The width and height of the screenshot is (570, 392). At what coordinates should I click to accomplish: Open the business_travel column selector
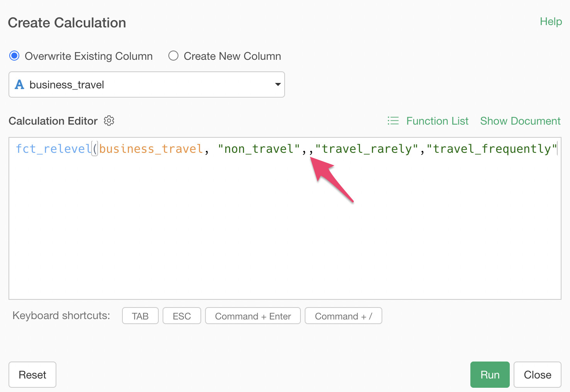coord(147,84)
